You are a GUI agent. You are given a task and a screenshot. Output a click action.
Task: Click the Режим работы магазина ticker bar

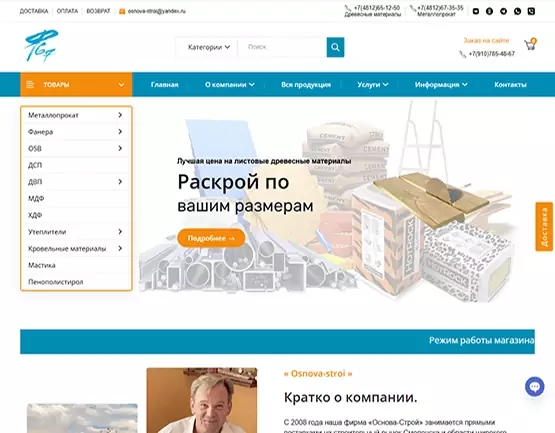coord(278,341)
